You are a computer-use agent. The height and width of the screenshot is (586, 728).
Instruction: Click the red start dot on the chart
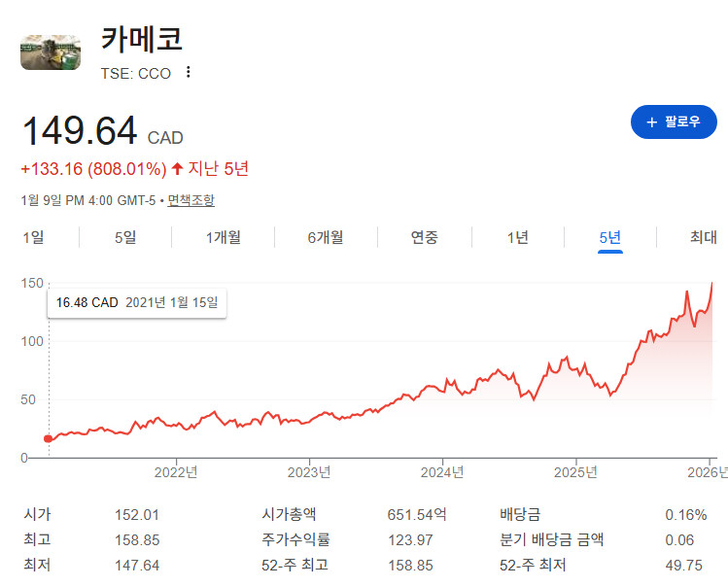click(x=50, y=438)
